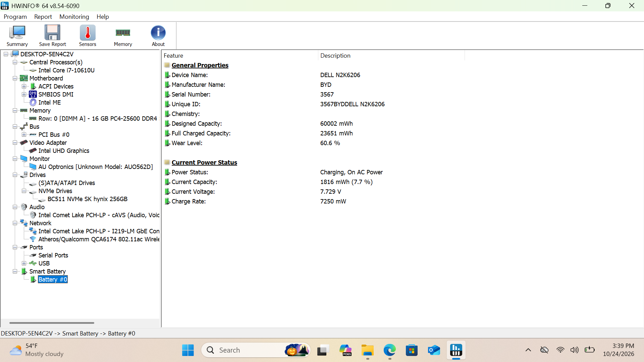Click the Charge Rate value 7250 mW
The image size is (644, 362).
333,201
